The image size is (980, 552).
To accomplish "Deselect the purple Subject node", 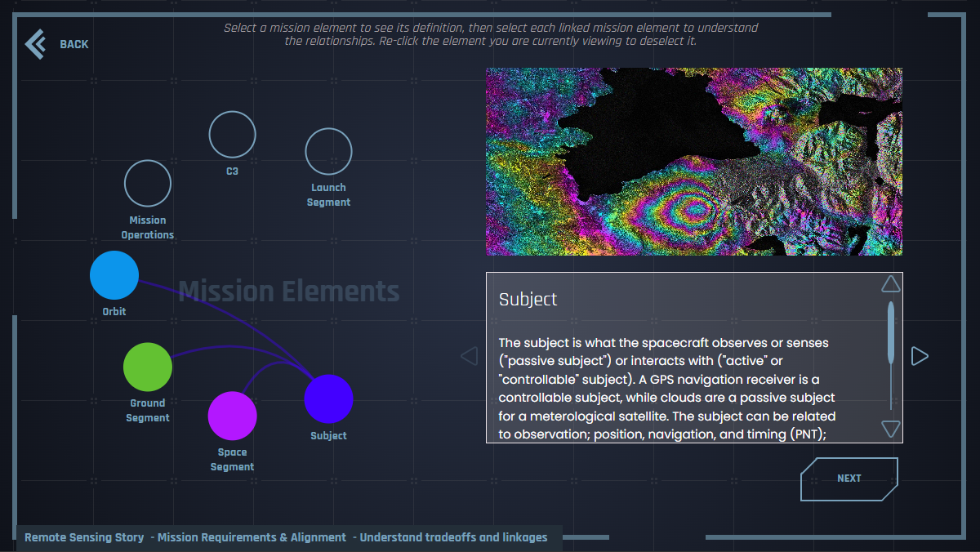I will [x=328, y=399].
